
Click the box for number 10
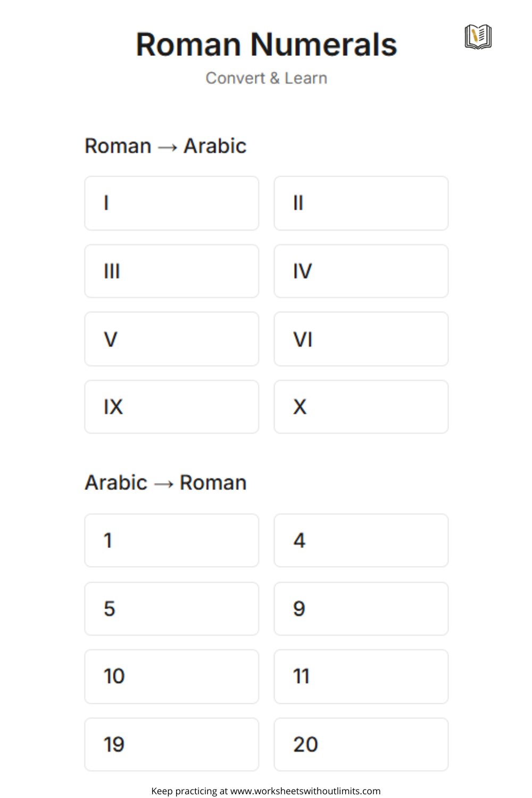tap(171, 676)
